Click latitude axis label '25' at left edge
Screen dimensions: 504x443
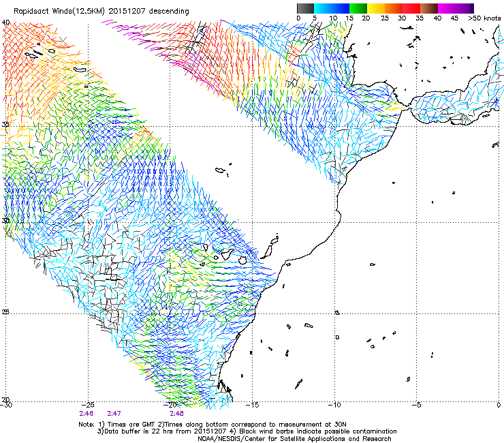[5, 312]
